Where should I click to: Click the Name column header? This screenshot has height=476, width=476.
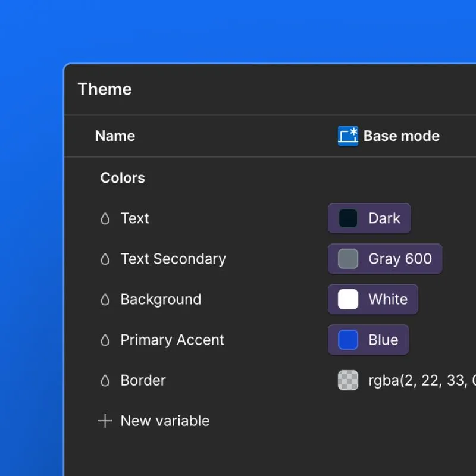pyautogui.click(x=115, y=136)
